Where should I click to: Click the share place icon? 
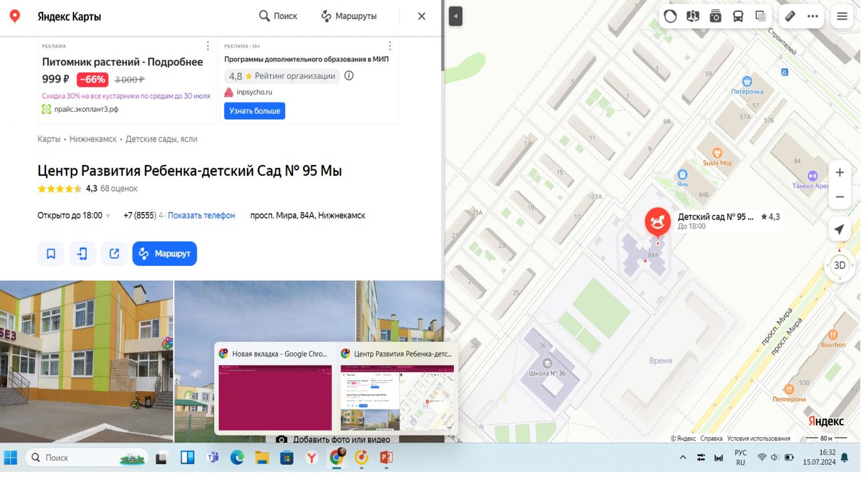(x=114, y=254)
